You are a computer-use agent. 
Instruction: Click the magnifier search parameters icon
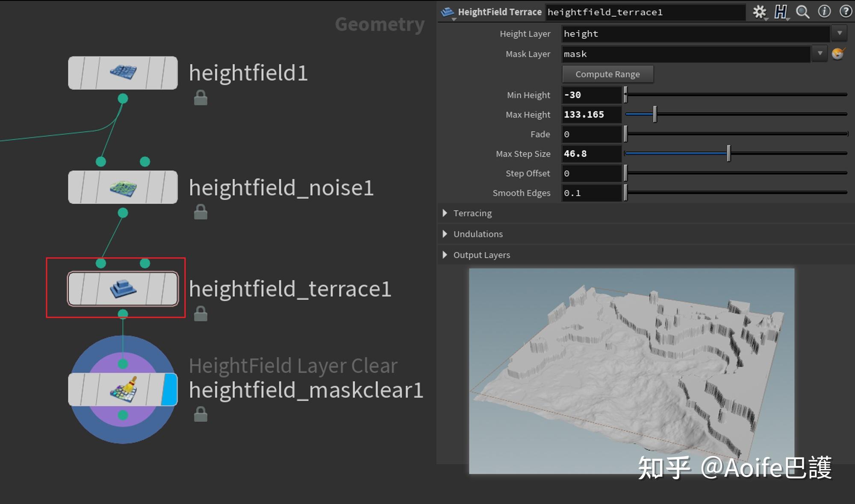[x=802, y=12]
